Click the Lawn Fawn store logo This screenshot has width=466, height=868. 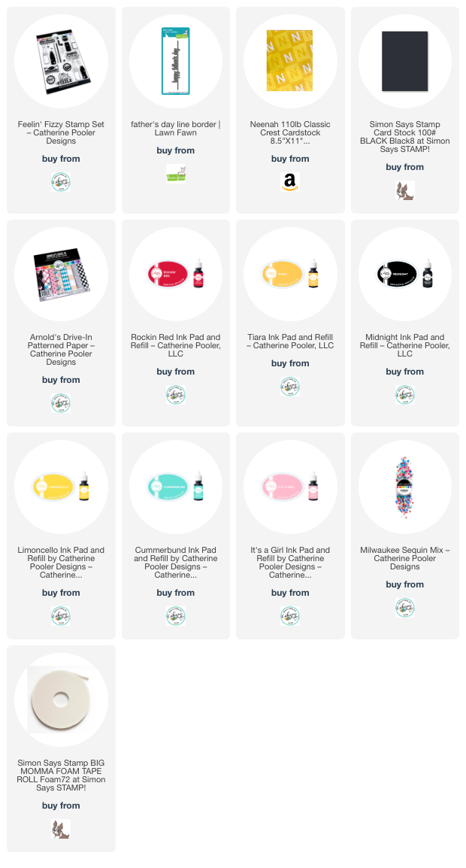[176, 174]
